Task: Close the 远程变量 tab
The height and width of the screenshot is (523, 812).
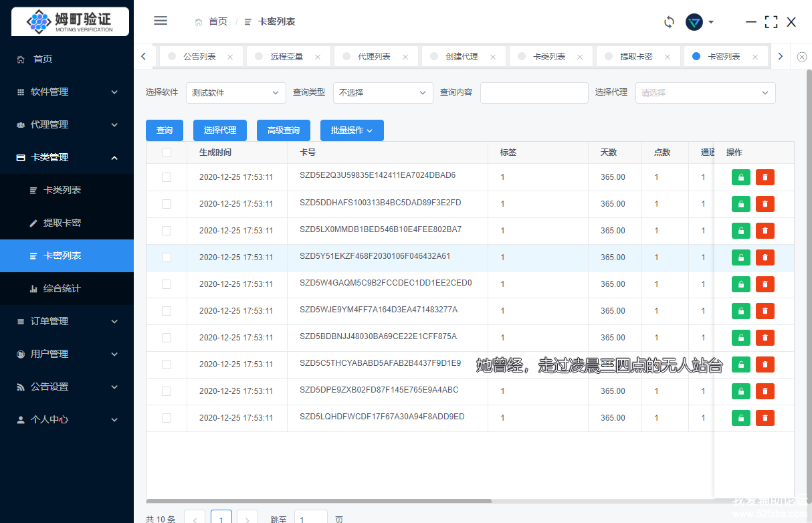Action: pyautogui.click(x=318, y=57)
